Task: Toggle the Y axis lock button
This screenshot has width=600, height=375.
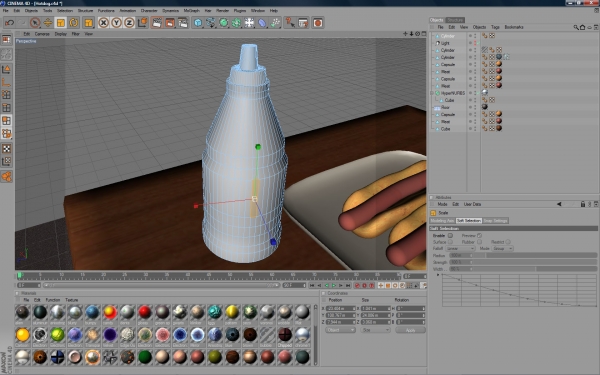Action: [116, 23]
